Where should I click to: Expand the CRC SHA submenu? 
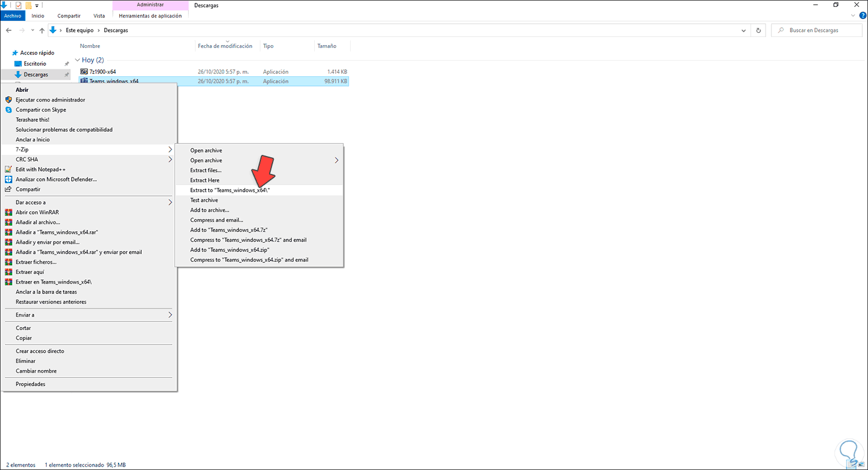(x=170, y=160)
